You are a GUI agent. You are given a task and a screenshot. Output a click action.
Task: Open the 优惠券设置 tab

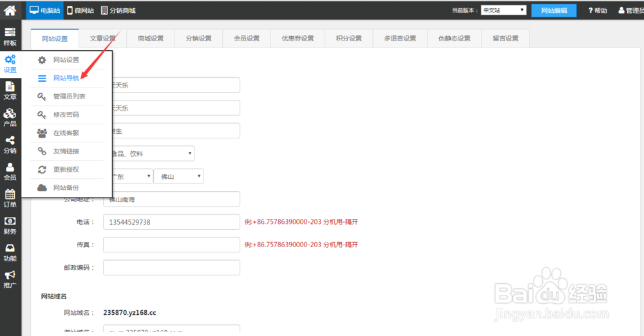pyautogui.click(x=298, y=38)
